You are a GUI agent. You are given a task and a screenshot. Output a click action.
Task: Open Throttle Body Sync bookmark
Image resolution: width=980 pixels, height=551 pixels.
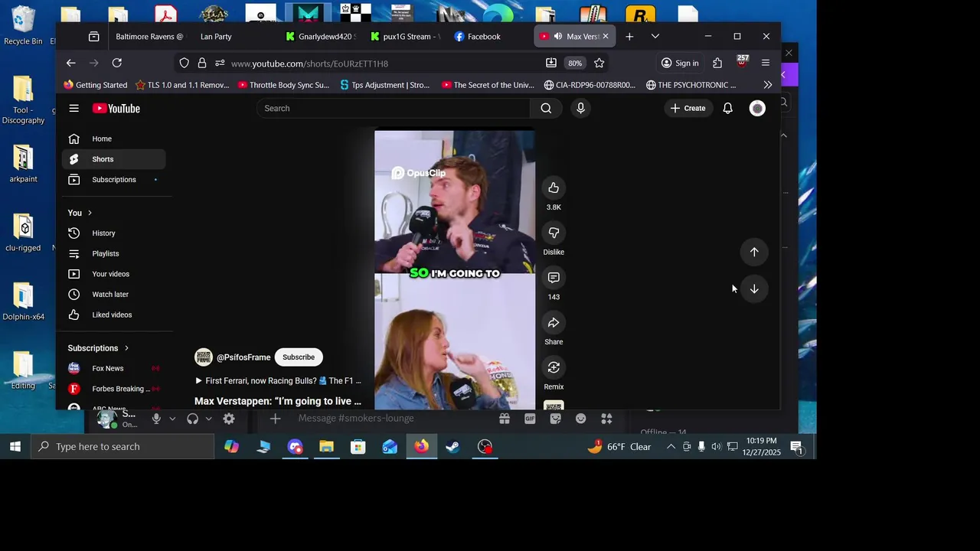[283, 85]
